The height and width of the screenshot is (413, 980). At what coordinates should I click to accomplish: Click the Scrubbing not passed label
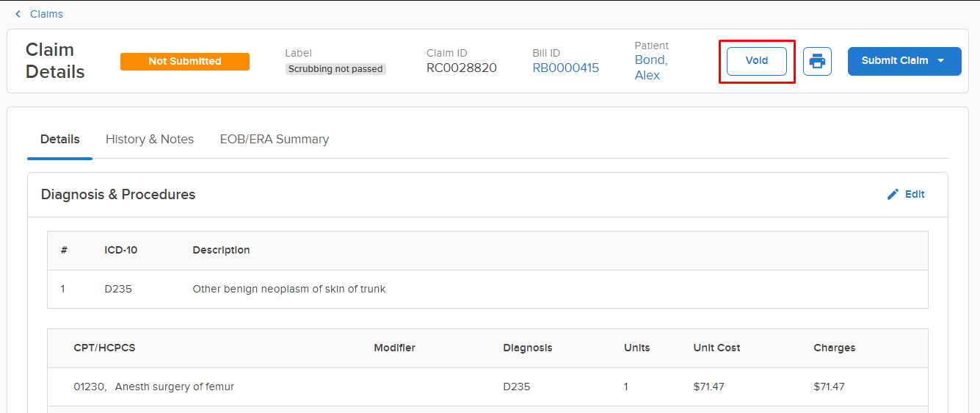click(335, 68)
